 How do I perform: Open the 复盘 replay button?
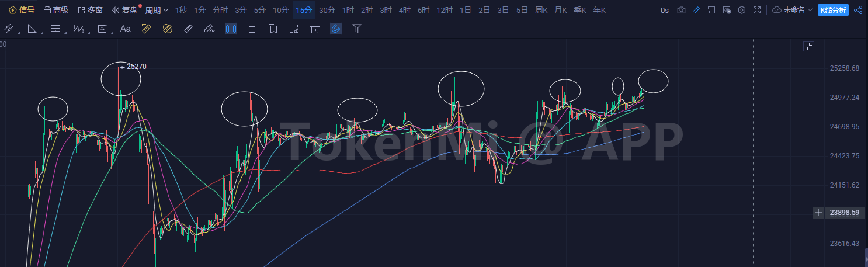coord(126,10)
